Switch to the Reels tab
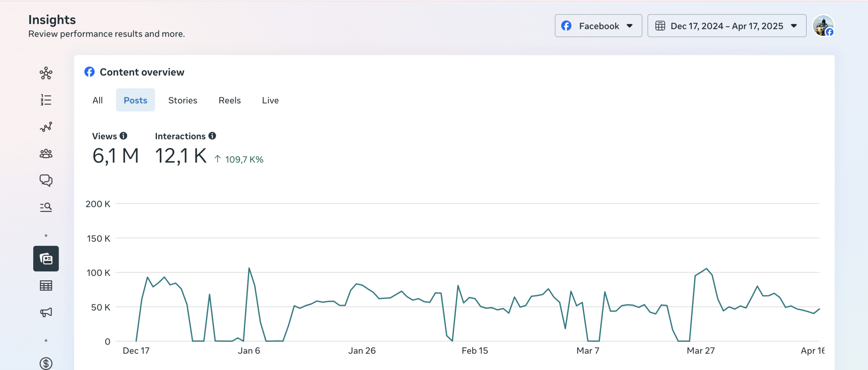 [230, 100]
